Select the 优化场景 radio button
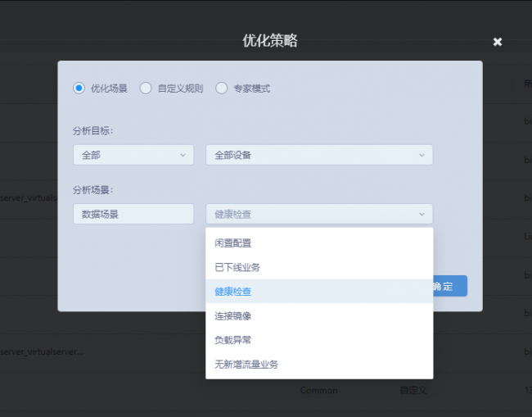 (79, 88)
